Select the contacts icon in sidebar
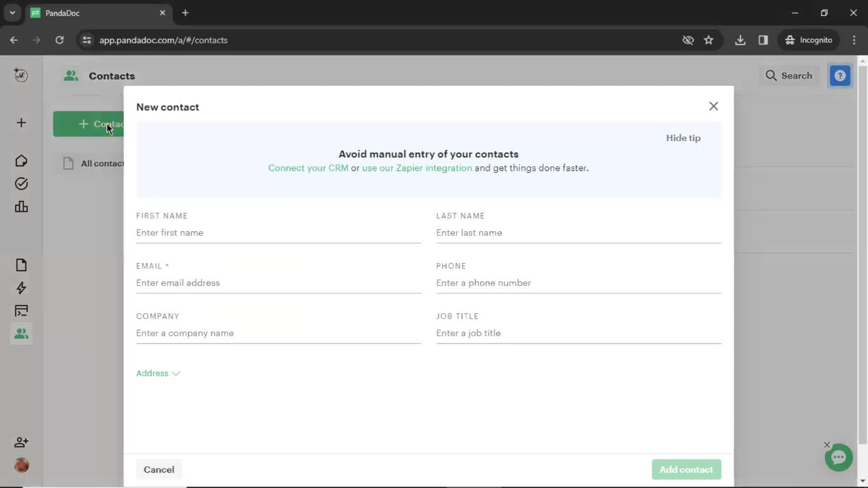 [21, 333]
